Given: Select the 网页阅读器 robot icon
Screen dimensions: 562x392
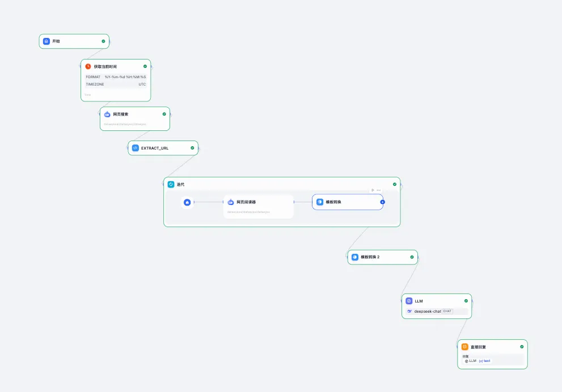Looking at the screenshot, I should coord(231,202).
